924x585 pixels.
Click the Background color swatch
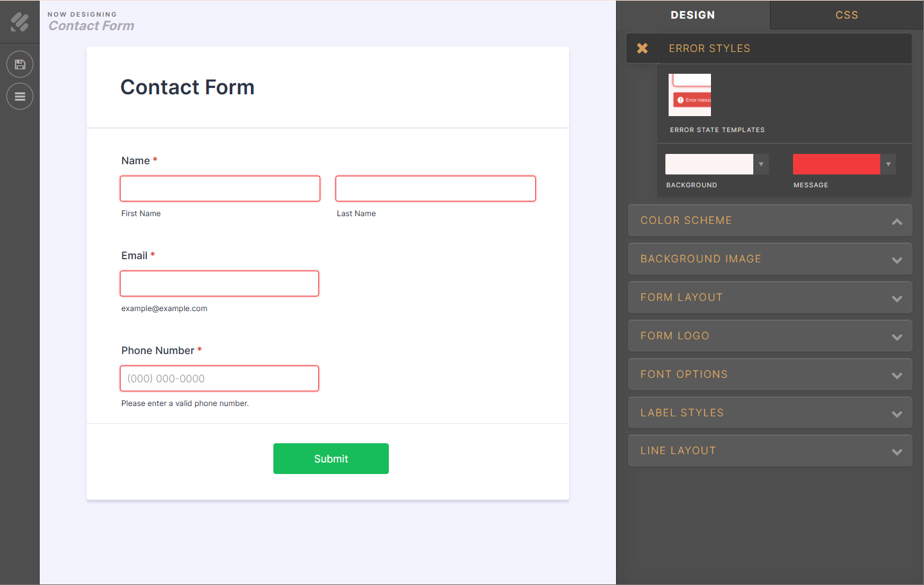coord(709,164)
